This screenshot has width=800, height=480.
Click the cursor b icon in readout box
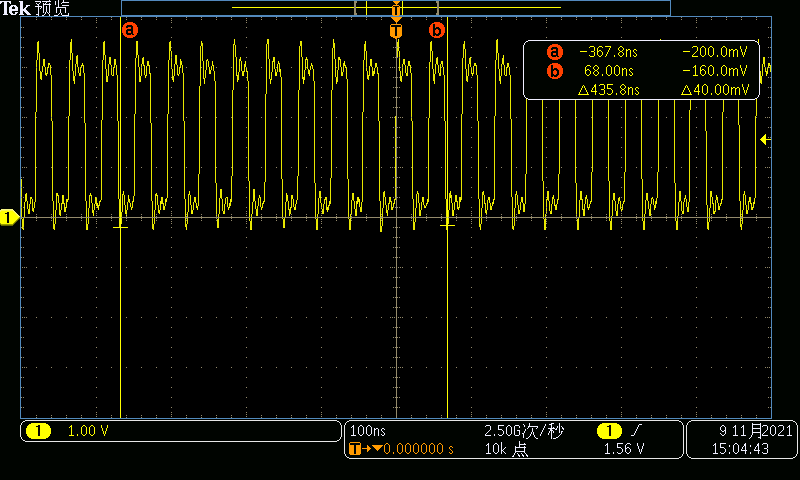554,71
